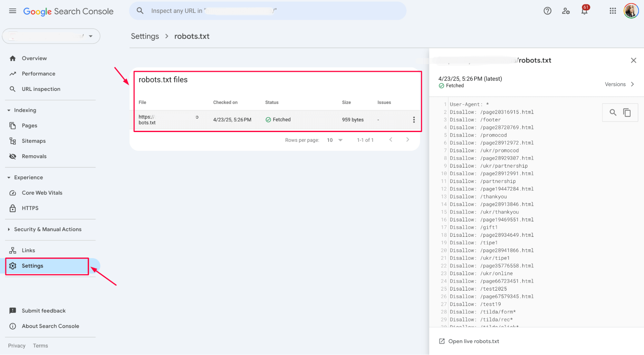The height and width of the screenshot is (355, 644).
Task: Click the Google Search Console logo
Action: tap(68, 11)
